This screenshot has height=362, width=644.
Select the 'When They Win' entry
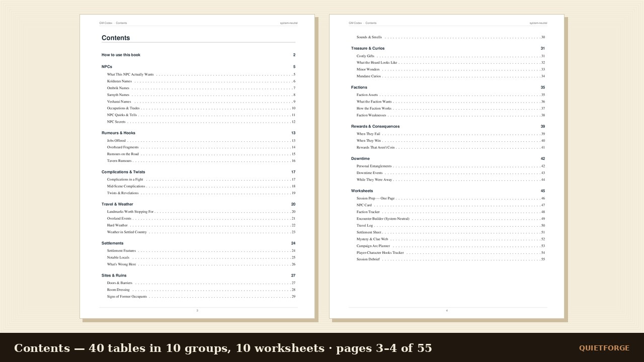[451, 141]
